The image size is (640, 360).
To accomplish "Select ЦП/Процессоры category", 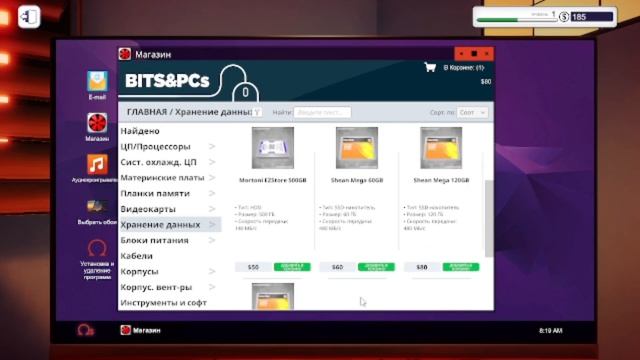I will tap(156, 147).
